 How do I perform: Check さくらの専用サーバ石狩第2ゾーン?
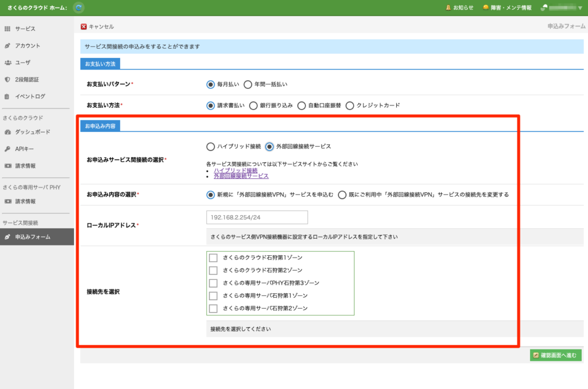point(213,309)
